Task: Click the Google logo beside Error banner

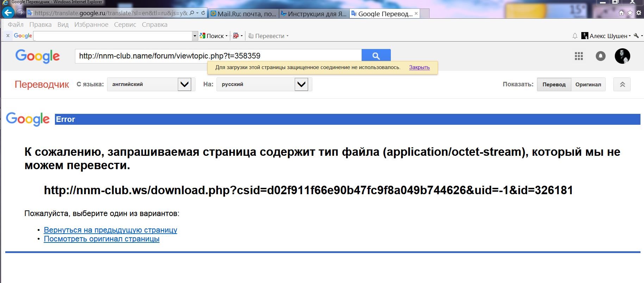Action: tap(28, 119)
